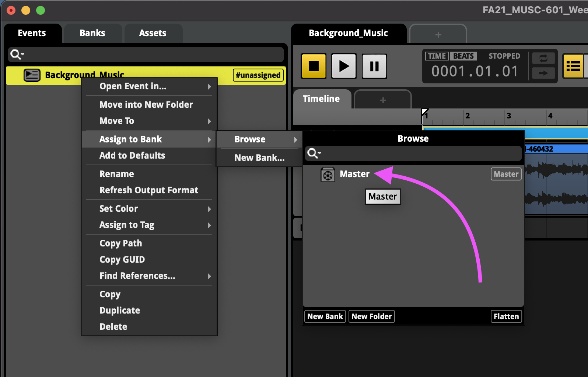This screenshot has height=377, width=588.
Task: Click bar 3 on timeline ruler
Action: coord(509,116)
